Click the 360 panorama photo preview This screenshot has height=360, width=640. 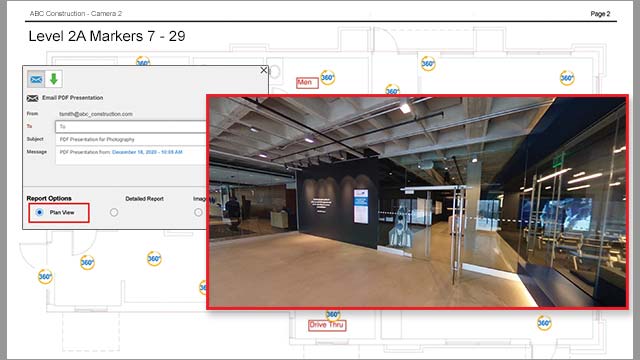417,202
